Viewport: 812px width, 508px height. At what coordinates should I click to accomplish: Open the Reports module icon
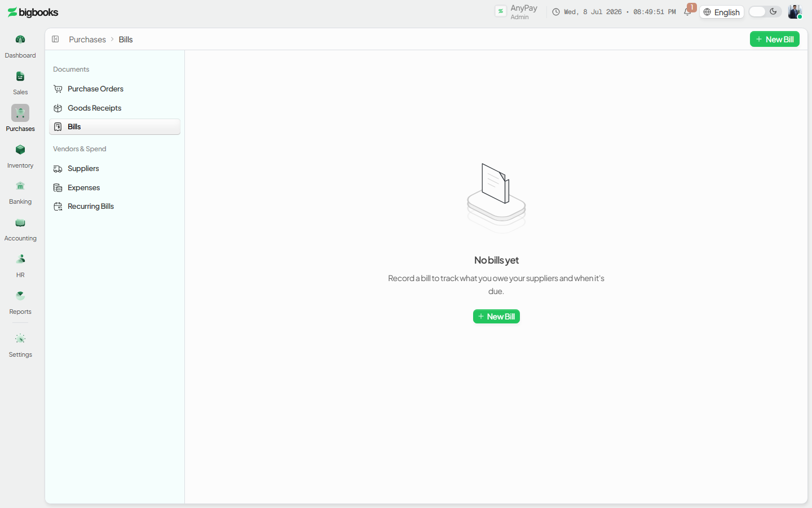coord(20,296)
